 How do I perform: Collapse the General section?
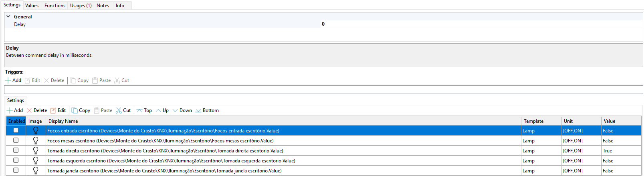click(8, 17)
